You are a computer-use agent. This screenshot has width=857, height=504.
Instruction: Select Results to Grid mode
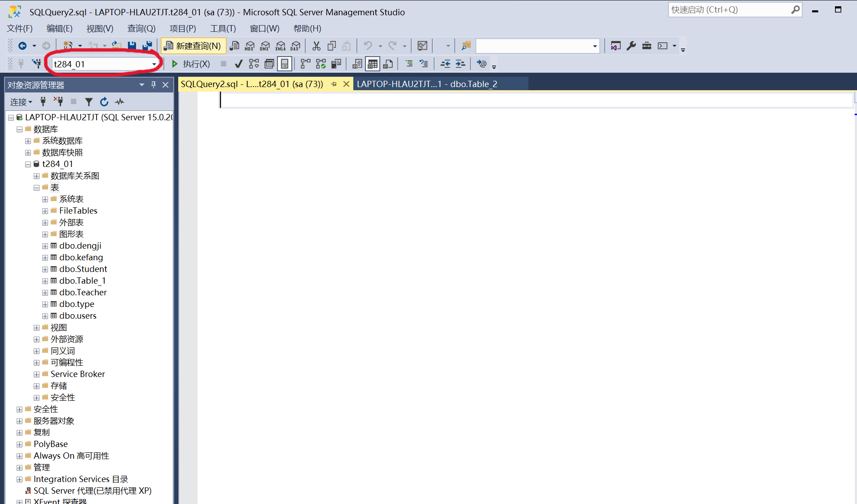pos(373,64)
